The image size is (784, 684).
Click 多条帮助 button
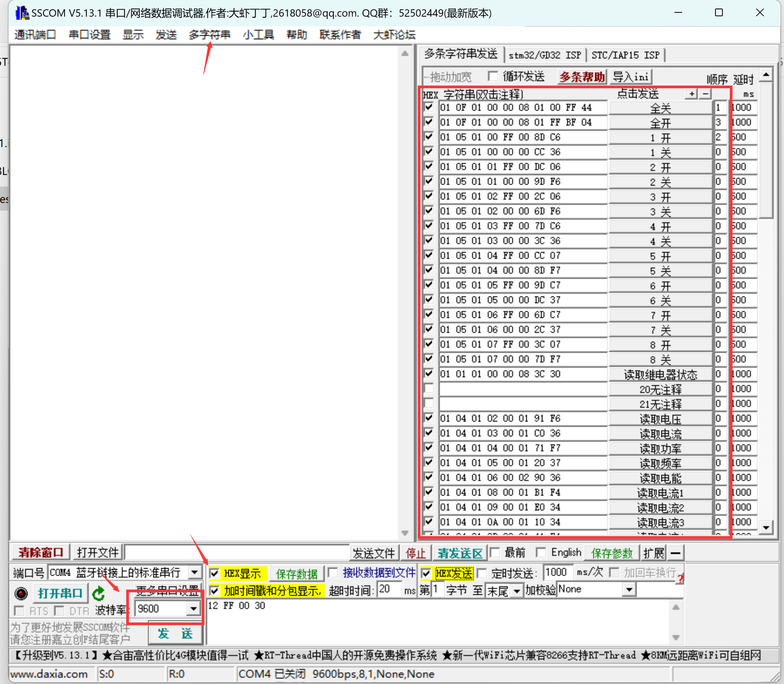[582, 77]
